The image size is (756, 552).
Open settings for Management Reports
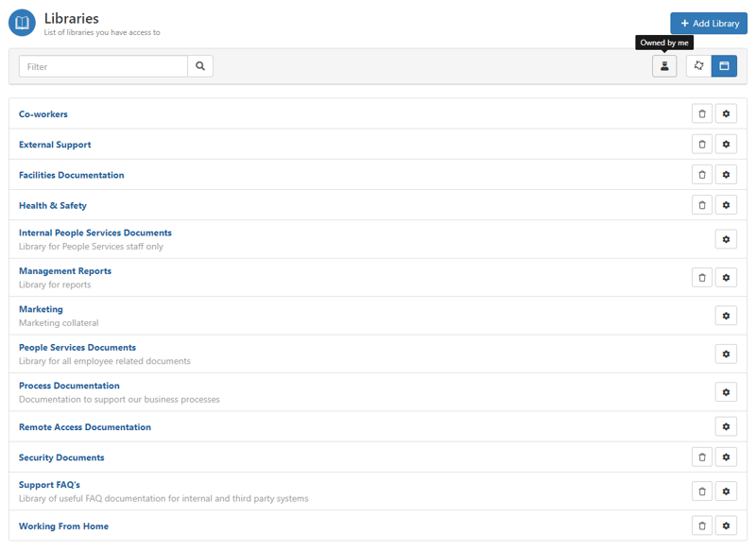[x=726, y=277]
